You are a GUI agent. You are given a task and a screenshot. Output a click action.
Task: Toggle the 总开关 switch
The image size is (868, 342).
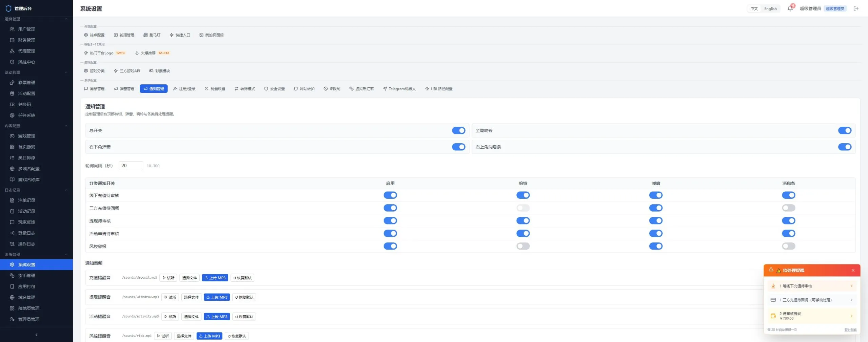pyautogui.click(x=459, y=131)
